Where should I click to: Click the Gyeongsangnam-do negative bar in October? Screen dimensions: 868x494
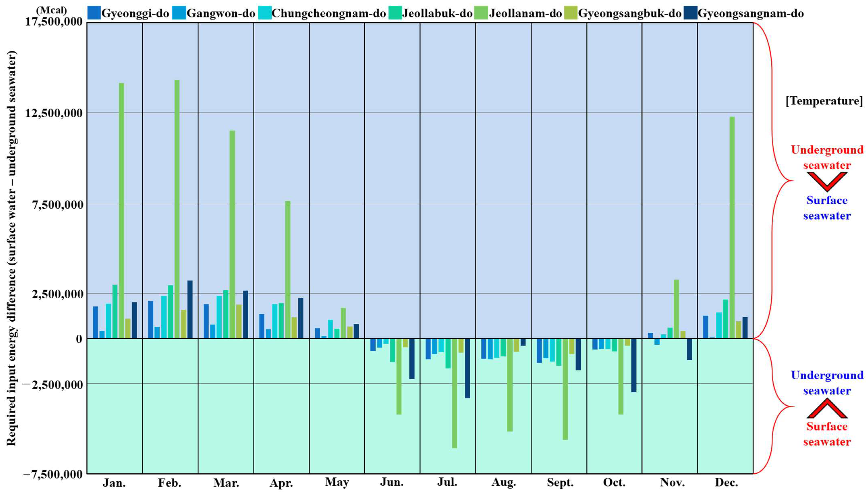click(633, 365)
